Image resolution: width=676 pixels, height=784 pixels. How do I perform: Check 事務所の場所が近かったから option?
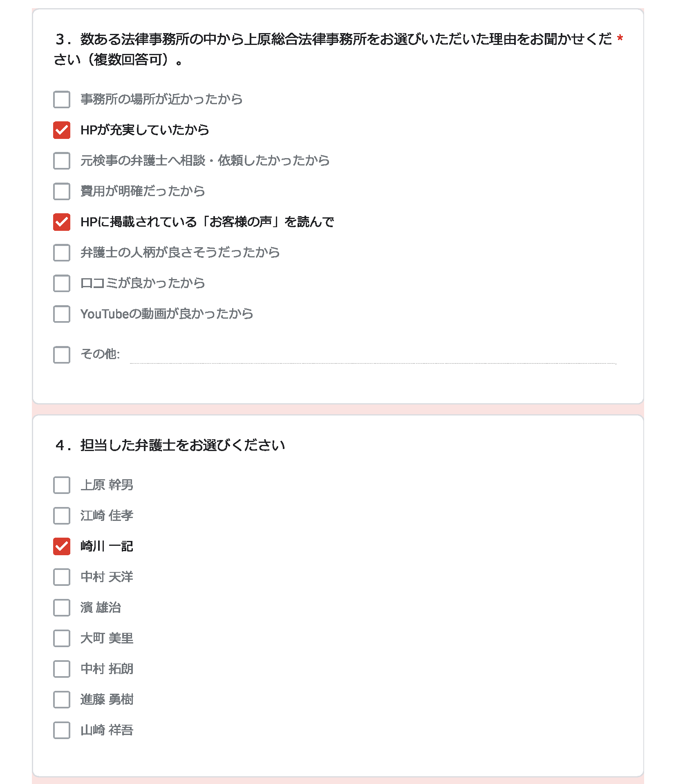62,99
